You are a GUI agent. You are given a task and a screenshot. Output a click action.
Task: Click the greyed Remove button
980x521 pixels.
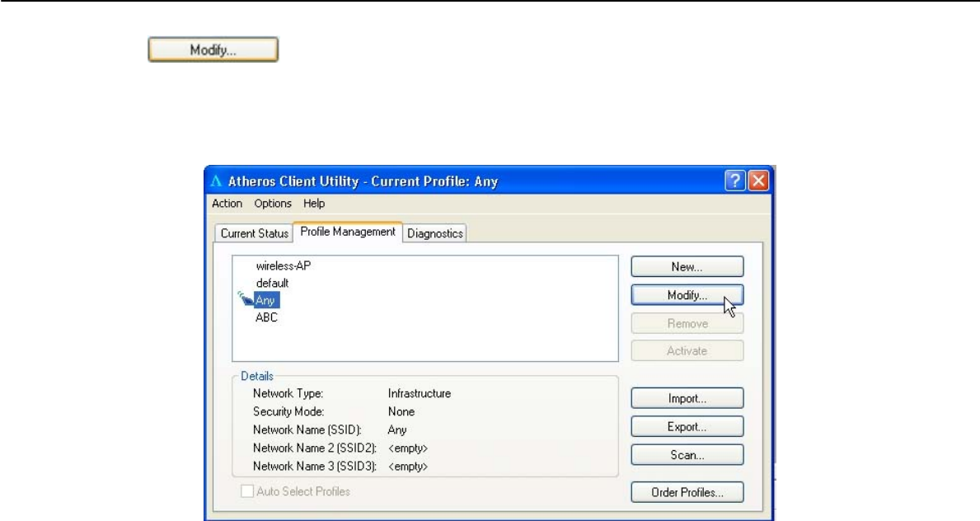click(687, 323)
